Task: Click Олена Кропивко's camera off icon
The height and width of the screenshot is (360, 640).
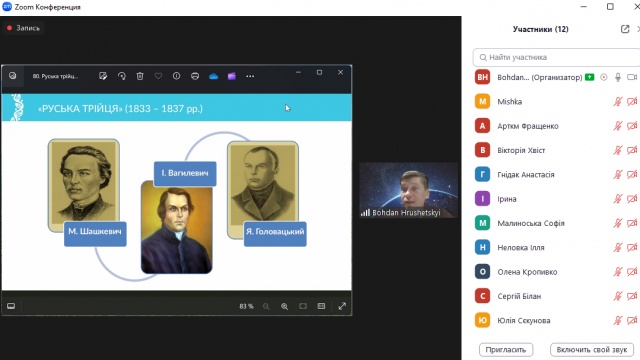Action: [x=632, y=272]
